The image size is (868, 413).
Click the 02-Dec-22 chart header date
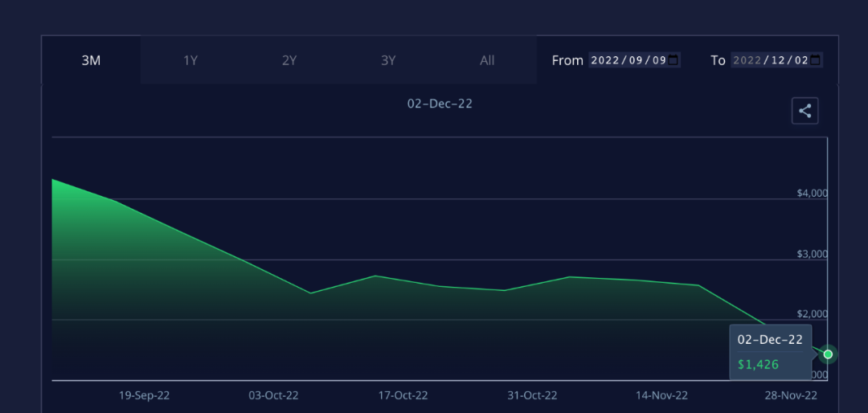click(x=440, y=104)
